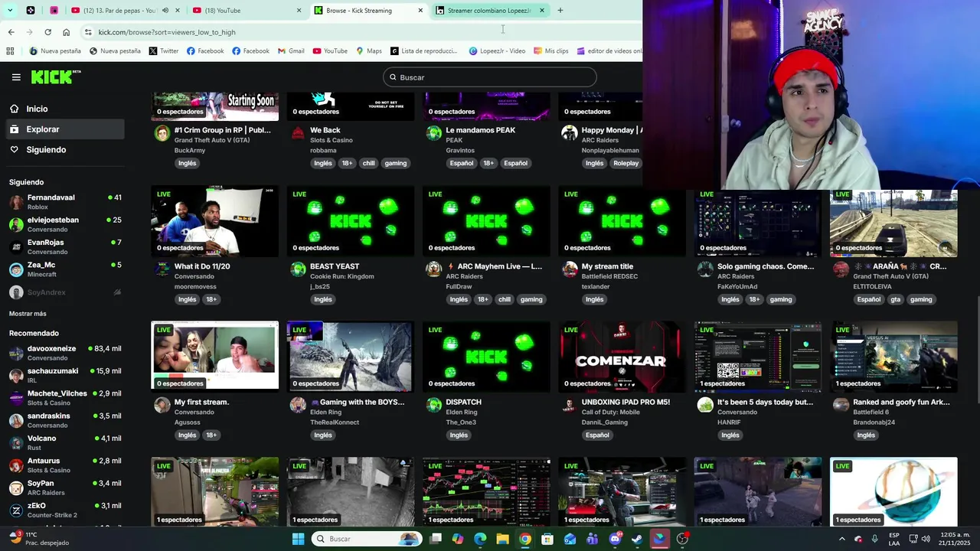Open the tab search dropdown arrow
Viewport: 980px width, 551px height.
tap(9, 11)
